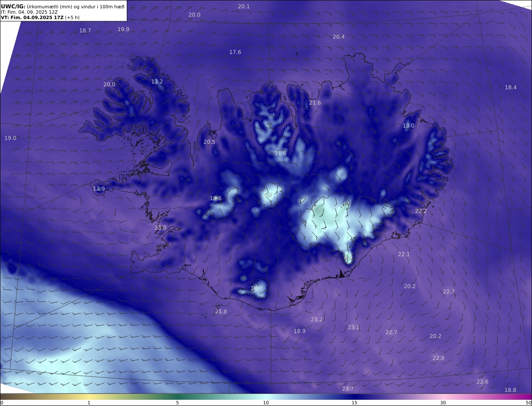Select the 22.9 label in the southeast ocean
This screenshot has height=406, width=532.
tap(438, 358)
